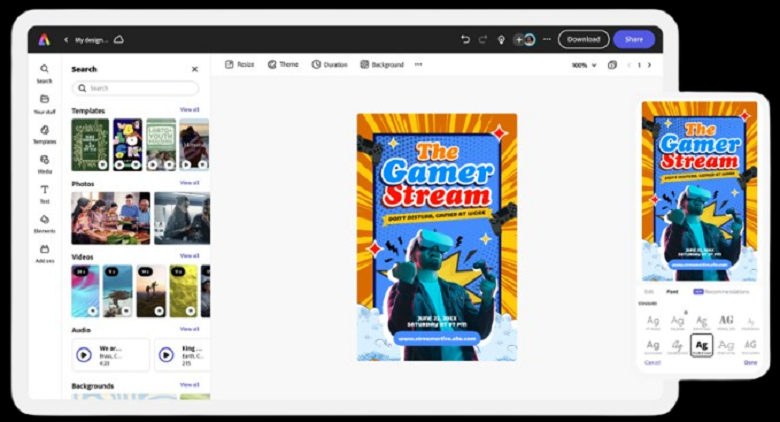780x422 pixels.
Task: Open the toolbar more options ellipsis
Action: point(418,64)
